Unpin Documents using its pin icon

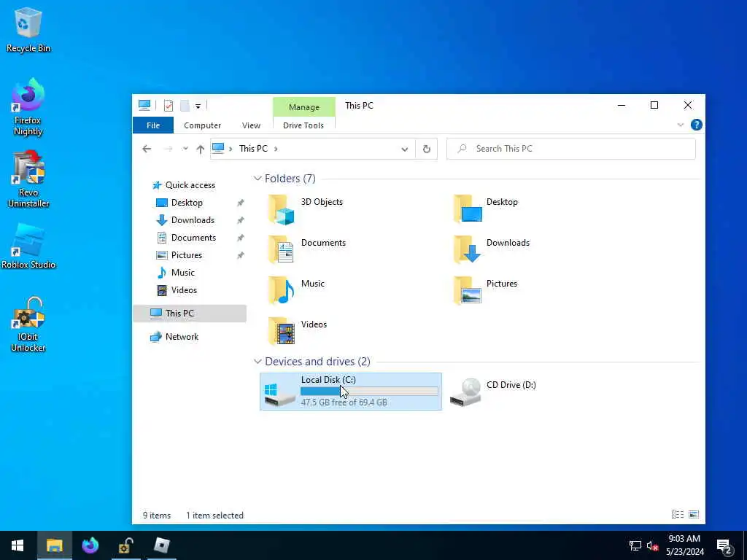[241, 238]
